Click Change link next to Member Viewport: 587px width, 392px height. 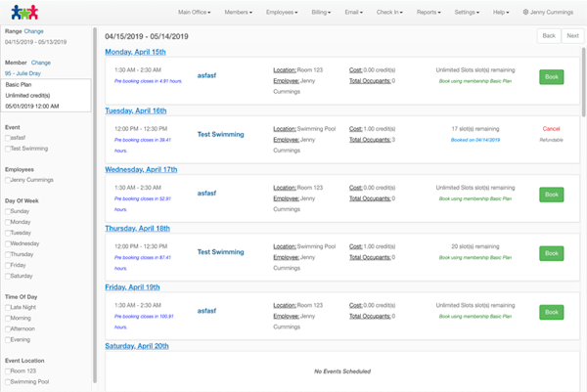(x=41, y=63)
